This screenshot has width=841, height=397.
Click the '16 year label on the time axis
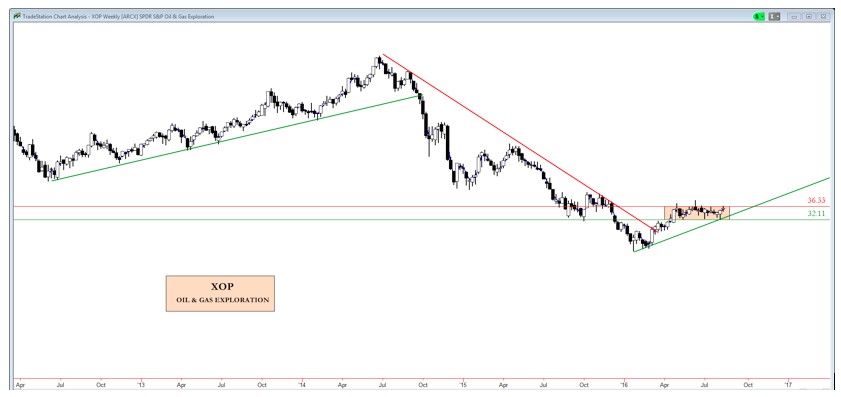(624, 385)
